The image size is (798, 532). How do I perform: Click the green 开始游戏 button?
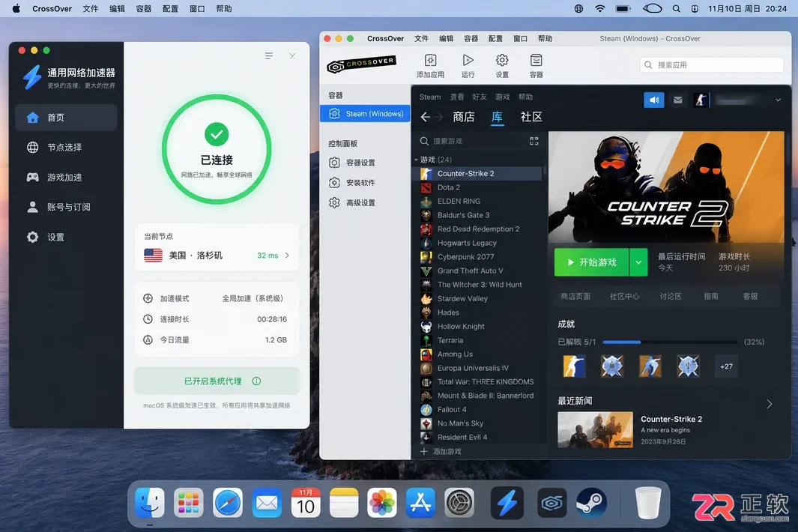[591, 262]
